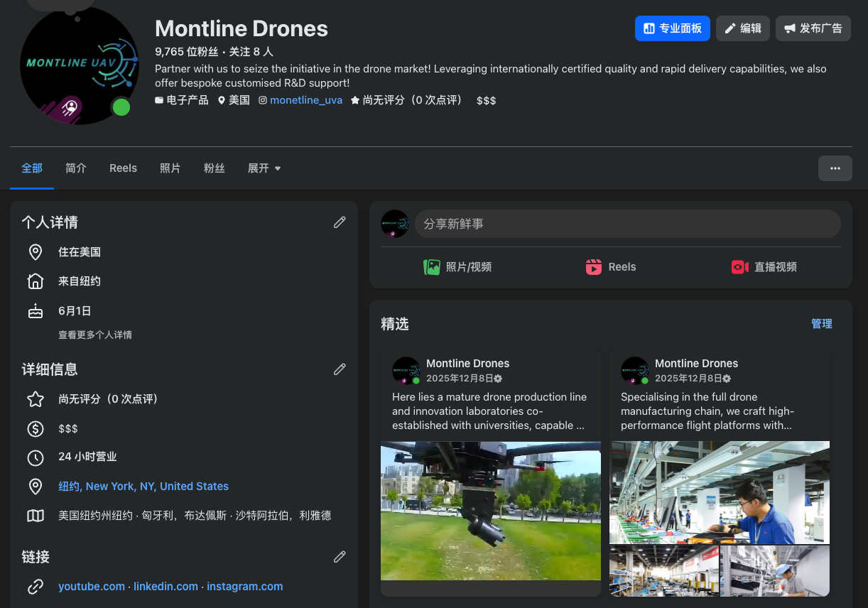Edit 个人详情 with pencil icon
868x608 pixels.
click(x=340, y=222)
